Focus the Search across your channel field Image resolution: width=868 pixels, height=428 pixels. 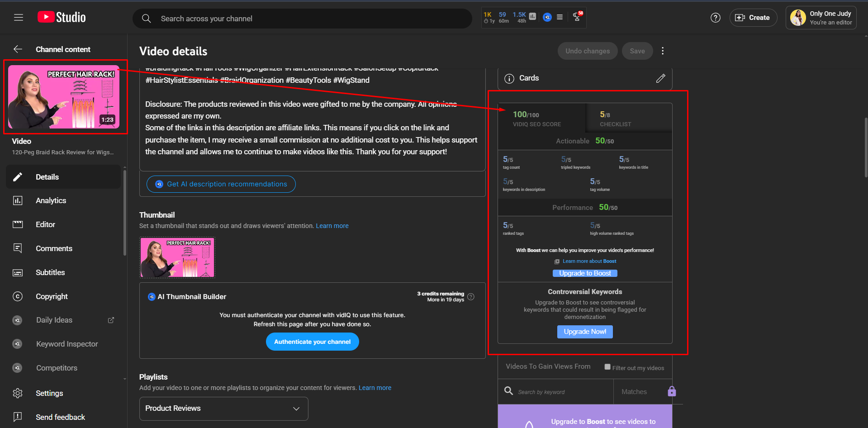pos(302,19)
